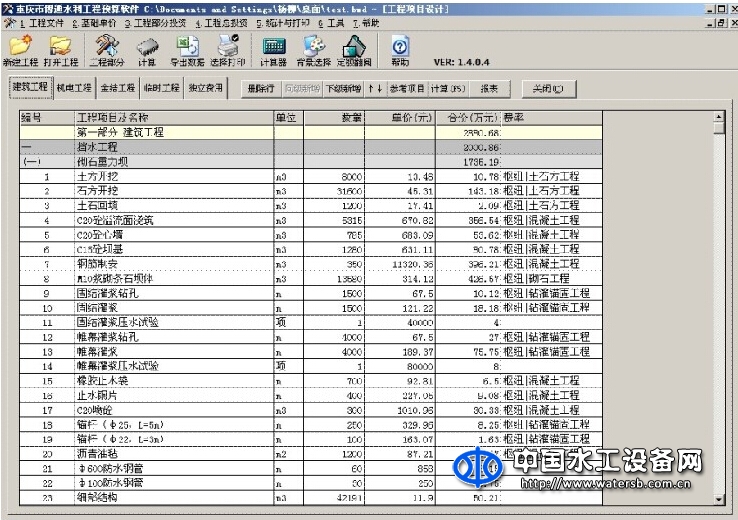Click the application icon in title bar
The height and width of the screenshot is (520, 738).
click(8, 8)
